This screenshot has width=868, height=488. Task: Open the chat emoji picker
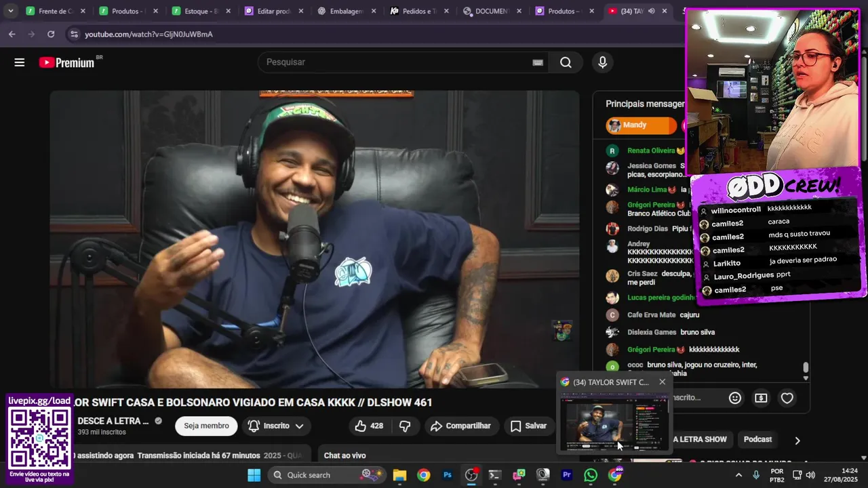735,398
